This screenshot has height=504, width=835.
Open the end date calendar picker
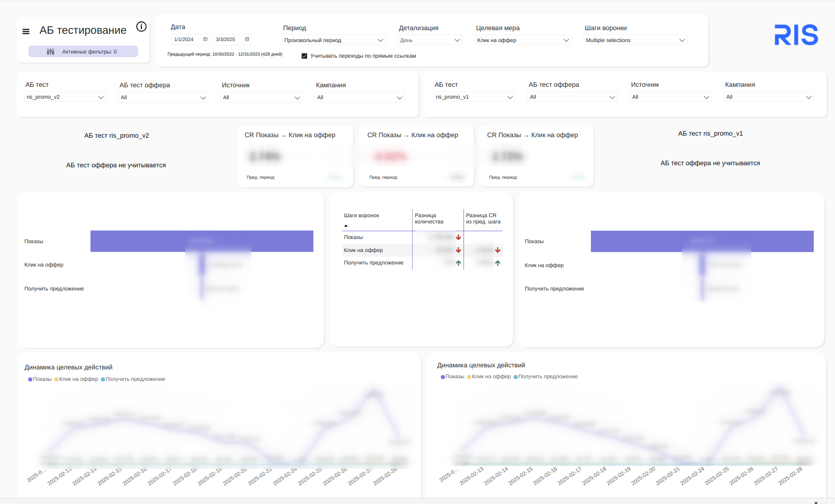coord(247,39)
